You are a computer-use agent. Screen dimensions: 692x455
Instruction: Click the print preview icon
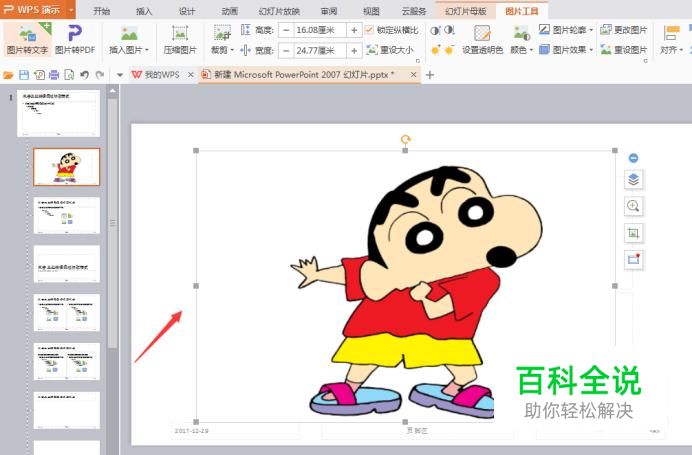[x=69, y=75]
